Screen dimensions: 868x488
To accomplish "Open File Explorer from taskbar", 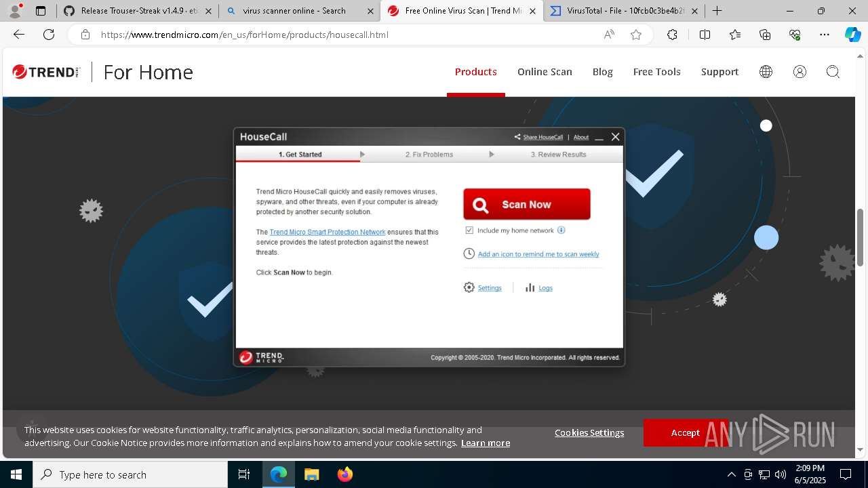I will pyautogui.click(x=311, y=474).
